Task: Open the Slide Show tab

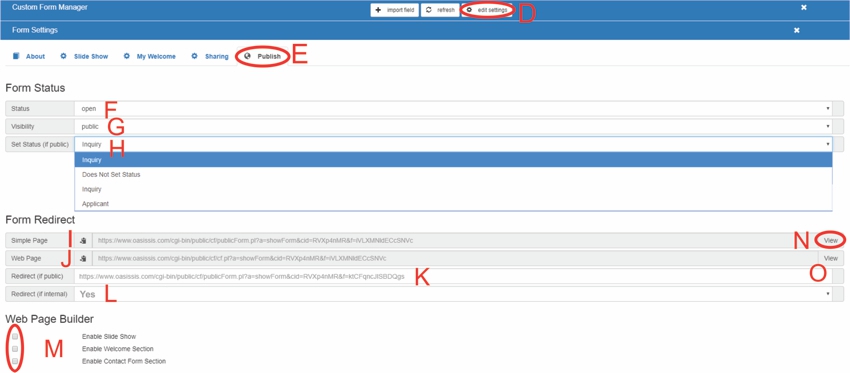Action: point(84,56)
